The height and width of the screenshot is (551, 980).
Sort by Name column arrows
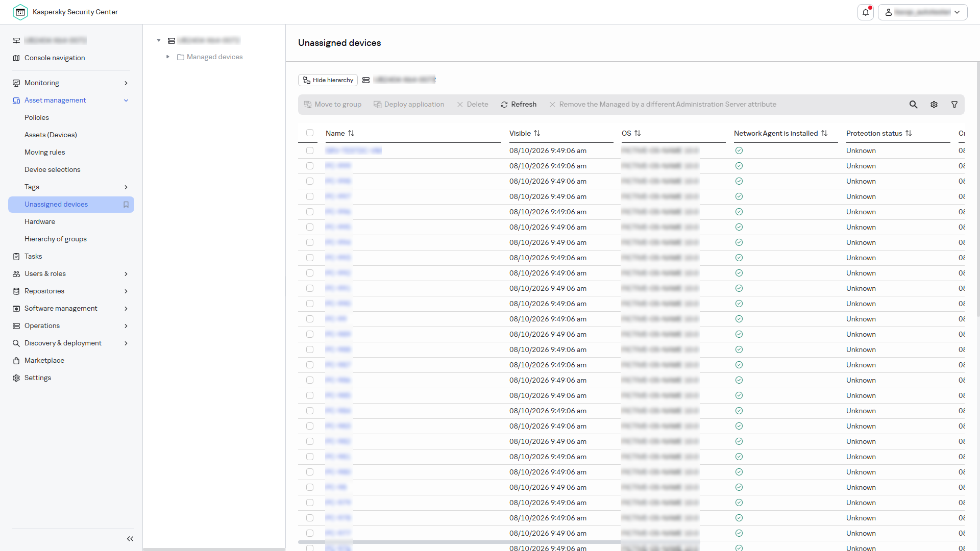351,133
